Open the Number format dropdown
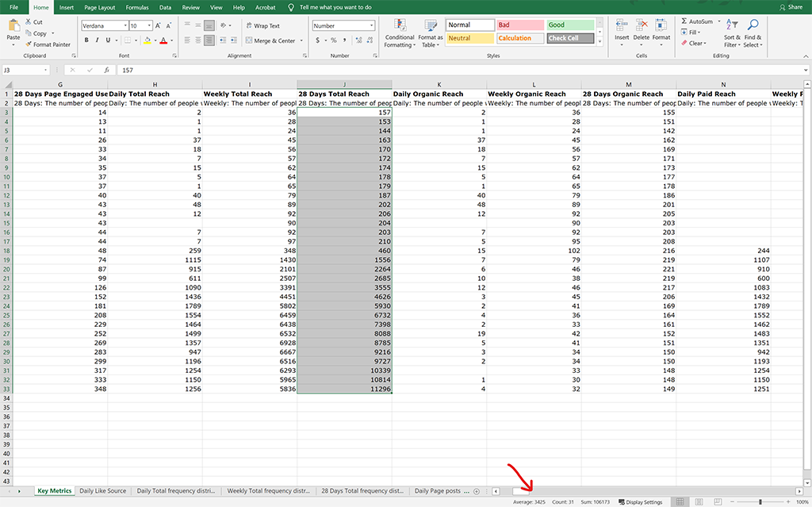 click(371, 25)
